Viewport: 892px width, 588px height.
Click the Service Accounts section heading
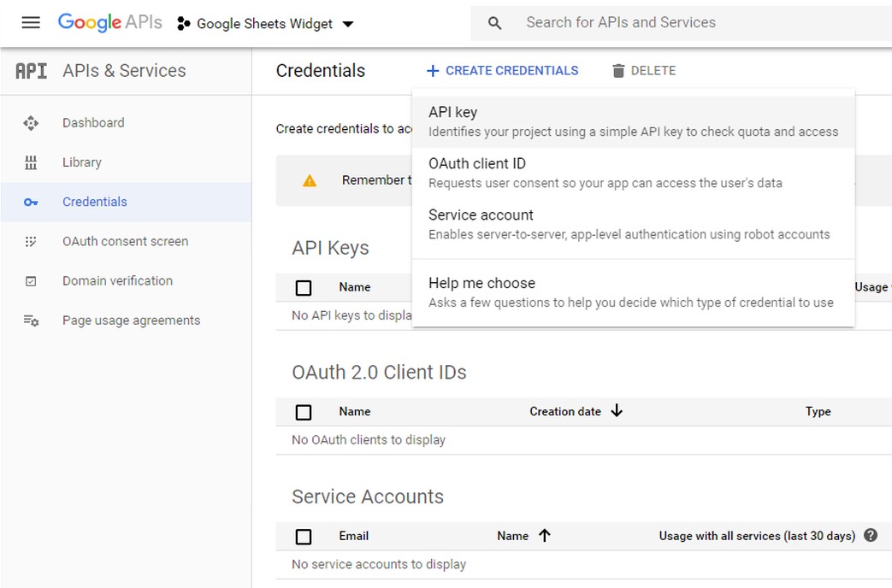[x=368, y=497]
